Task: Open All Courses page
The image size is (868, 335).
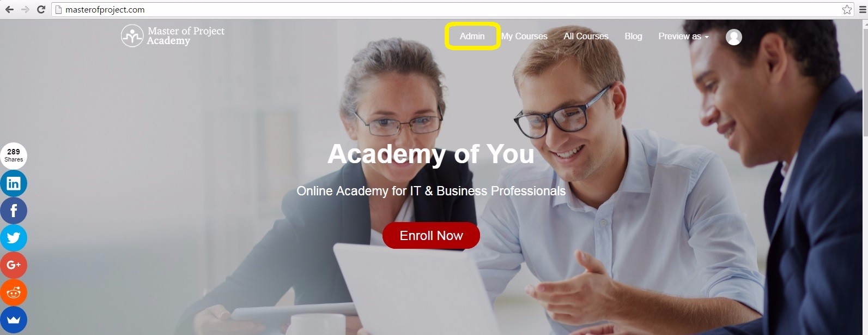Action: point(586,37)
